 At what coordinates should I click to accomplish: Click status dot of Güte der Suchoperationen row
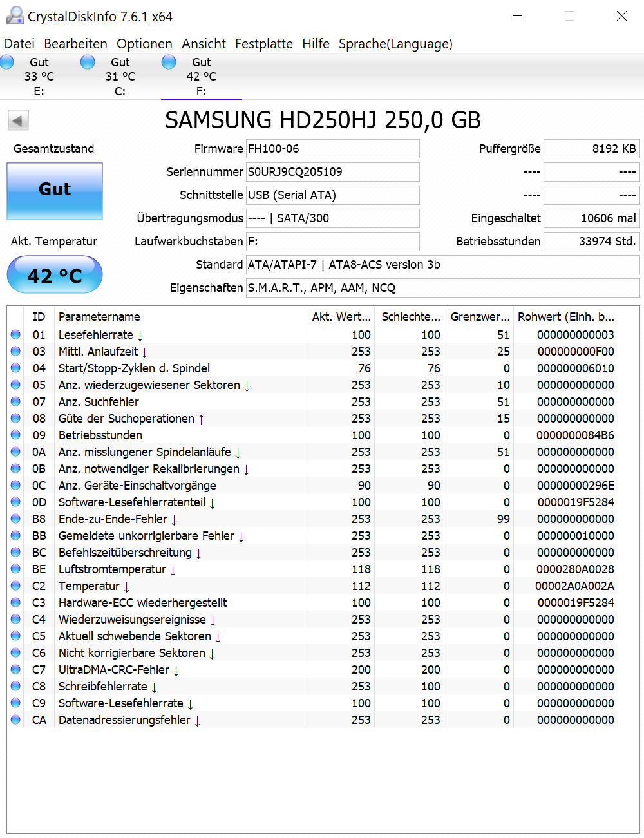[x=15, y=418]
